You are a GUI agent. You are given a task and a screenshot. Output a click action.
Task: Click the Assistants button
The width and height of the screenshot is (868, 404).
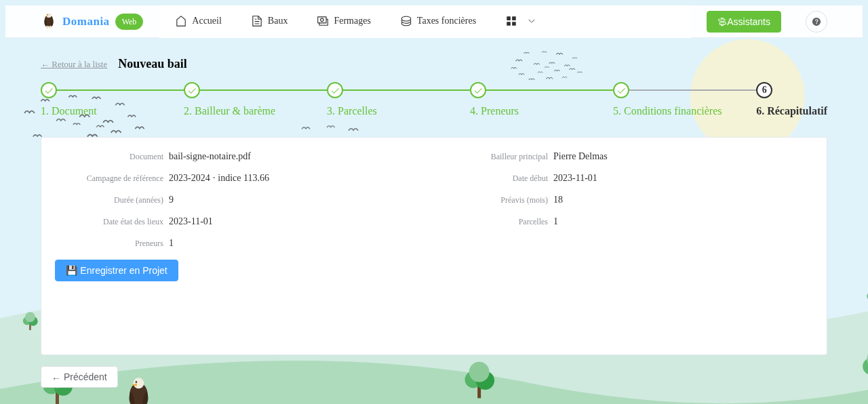744,22
